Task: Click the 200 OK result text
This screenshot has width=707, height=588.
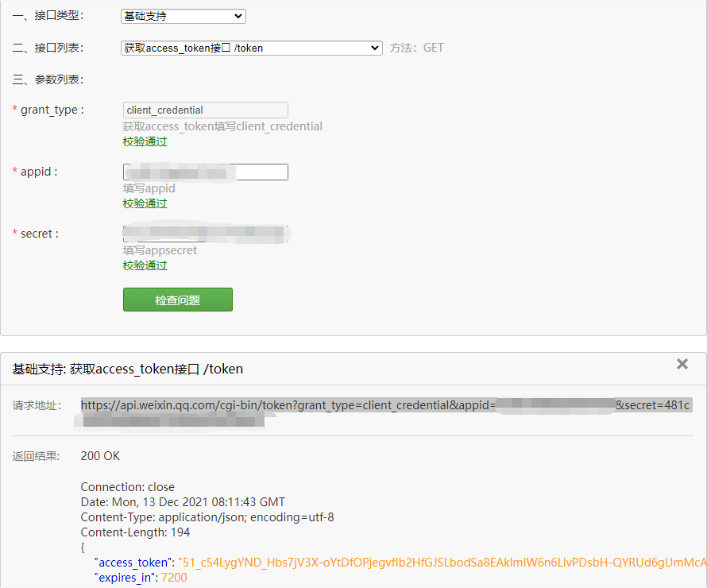Action: [x=100, y=456]
